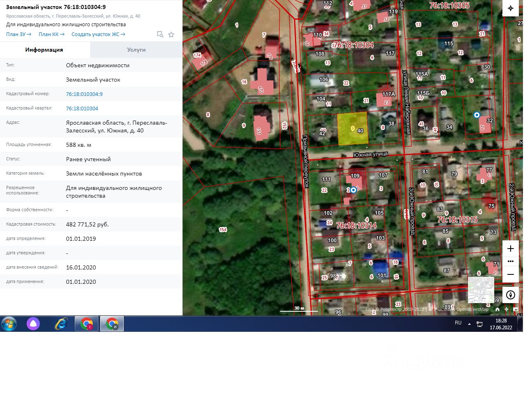Viewport: 525px width, 420px height.
Task: Switch to the Услуги tab
Action: [136, 50]
